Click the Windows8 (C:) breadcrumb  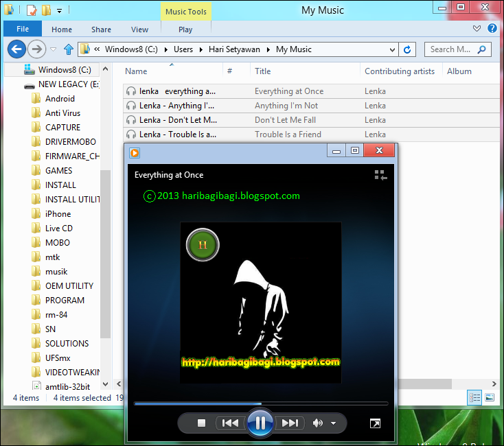[131, 49]
